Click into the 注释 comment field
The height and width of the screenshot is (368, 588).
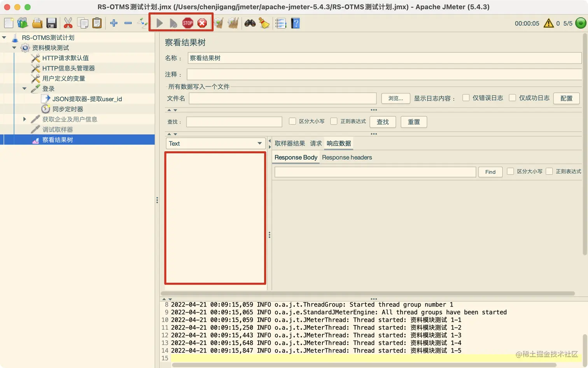click(384, 74)
